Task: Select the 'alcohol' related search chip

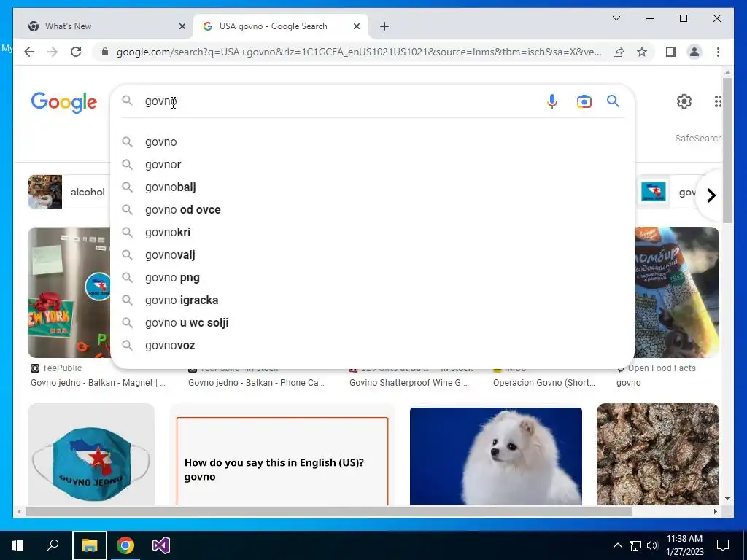Action: click(x=69, y=192)
